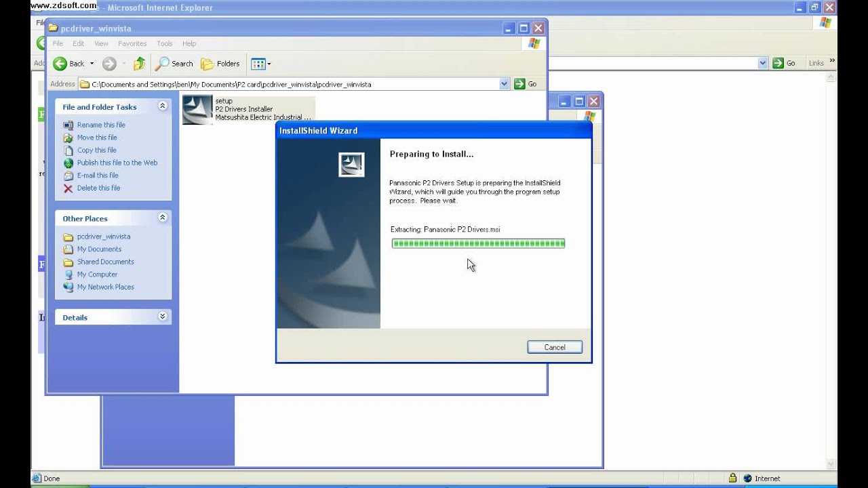This screenshot has width=868, height=488.
Task: Open the Views icon in toolbar
Action: (x=258, y=64)
